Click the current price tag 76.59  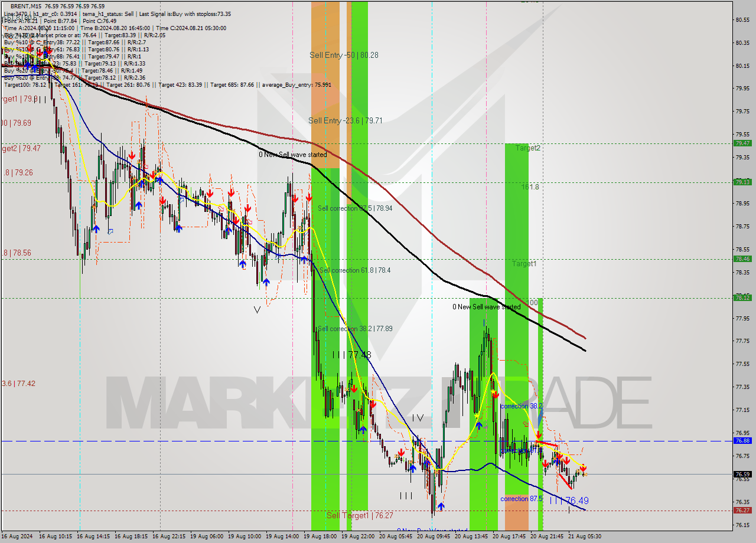point(742,474)
